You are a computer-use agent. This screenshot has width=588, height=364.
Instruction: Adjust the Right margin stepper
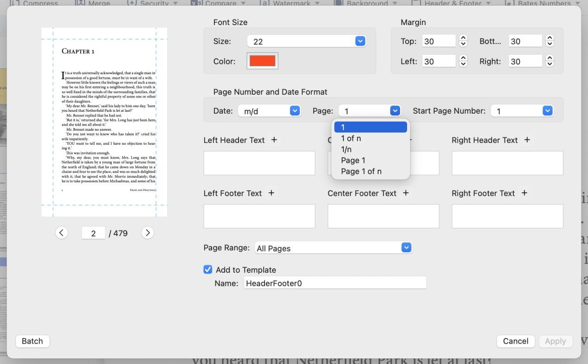(550, 61)
